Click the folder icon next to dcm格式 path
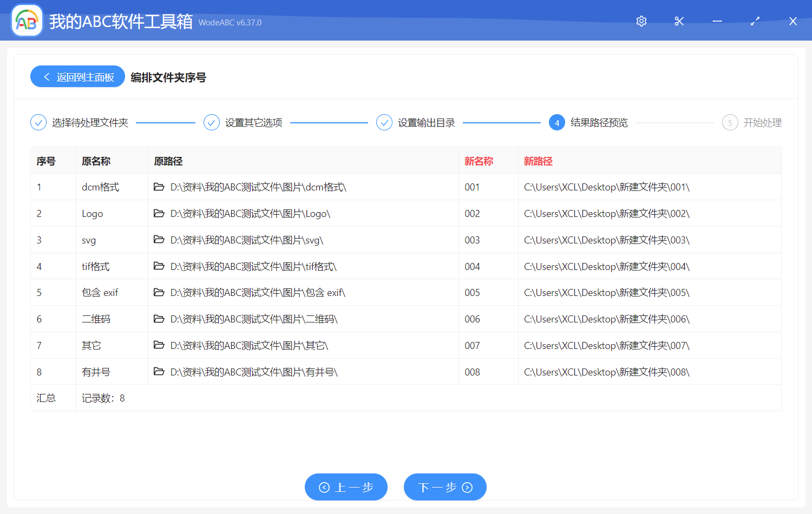812x514 pixels. tap(159, 187)
